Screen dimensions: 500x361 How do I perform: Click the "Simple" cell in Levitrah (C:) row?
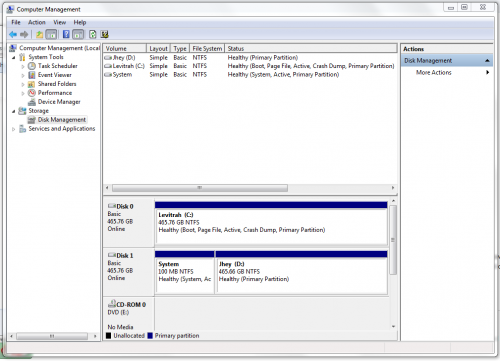[x=158, y=66]
